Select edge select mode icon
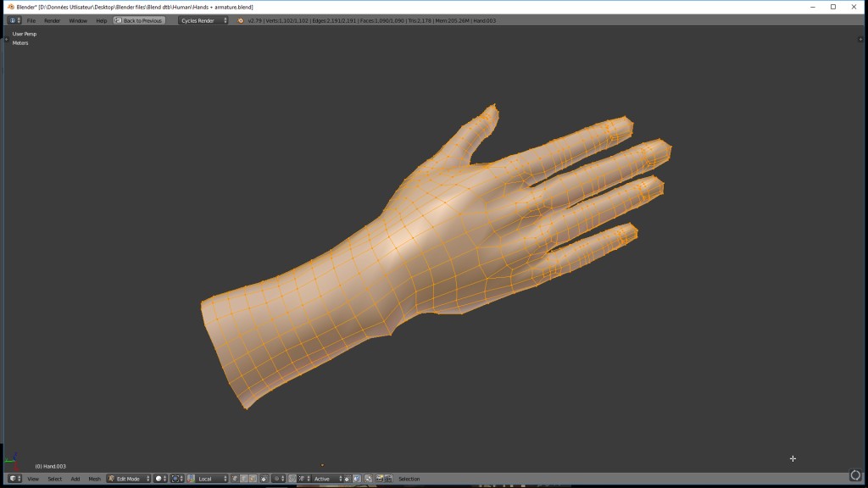 click(243, 479)
